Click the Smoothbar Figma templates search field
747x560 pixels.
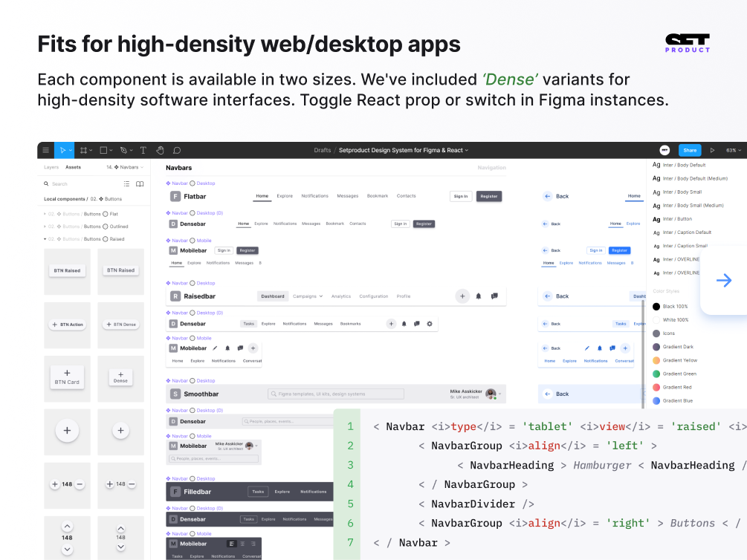(x=336, y=394)
